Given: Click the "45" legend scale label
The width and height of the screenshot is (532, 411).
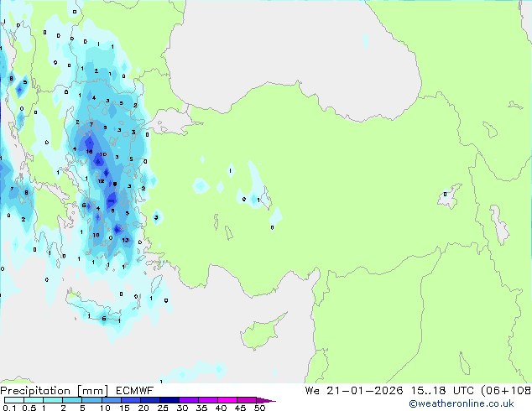Looking at the screenshot, I should point(240,408).
